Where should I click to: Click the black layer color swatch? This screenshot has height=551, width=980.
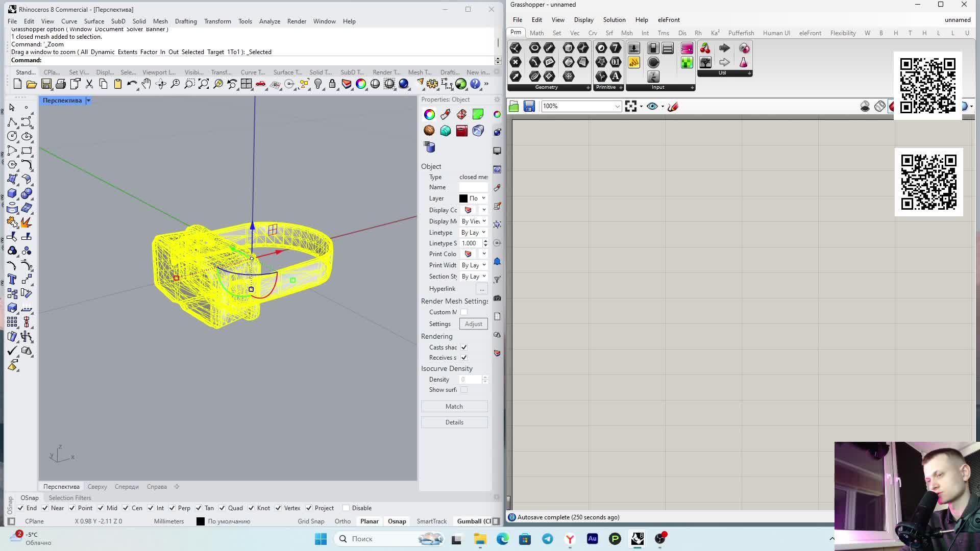[463, 198]
